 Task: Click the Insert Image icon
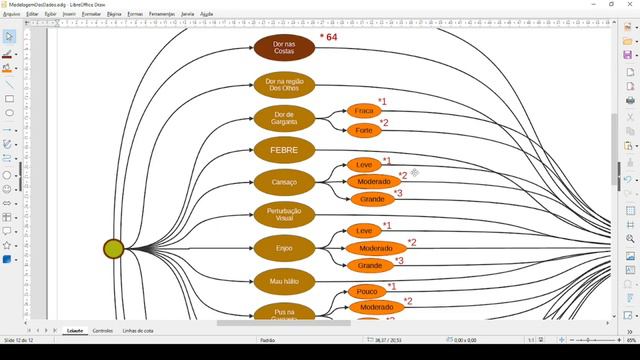pyautogui.click(x=630, y=256)
